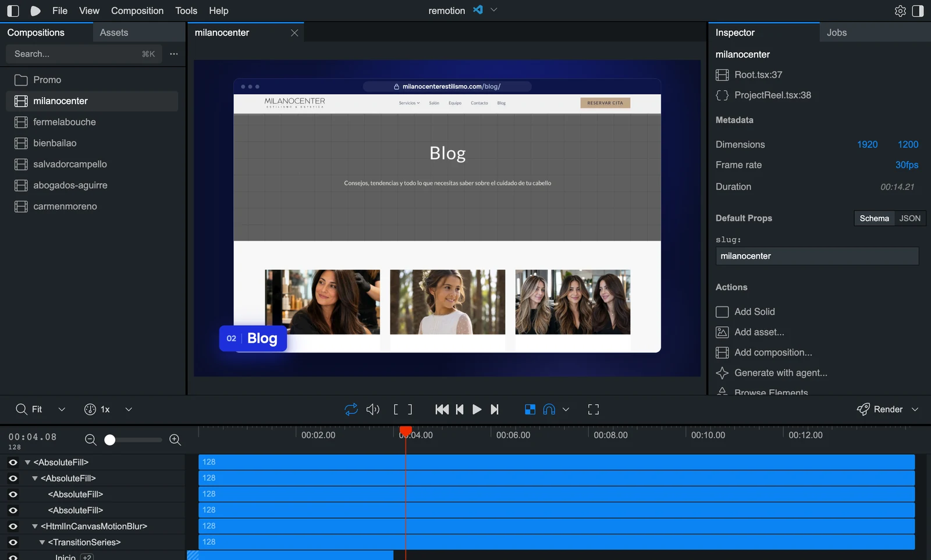Enter fullscreen preview mode
This screenshot has width=931, height=560.
594,409
